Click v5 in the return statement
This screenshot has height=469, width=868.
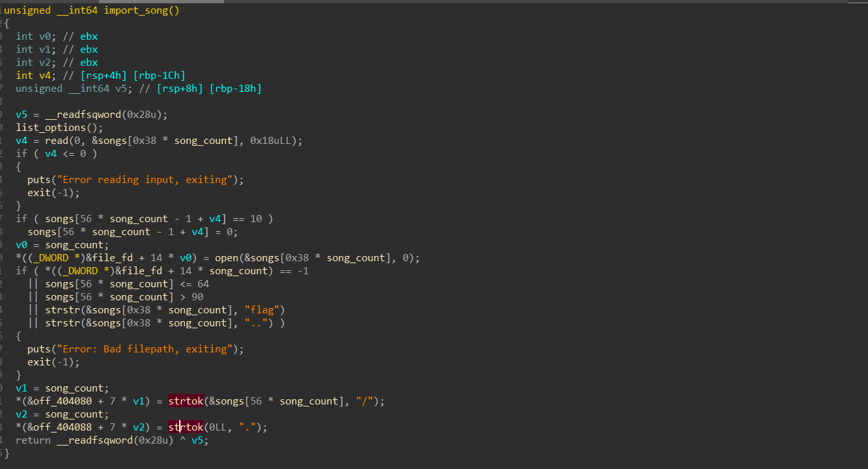click(x=197, y=440)
